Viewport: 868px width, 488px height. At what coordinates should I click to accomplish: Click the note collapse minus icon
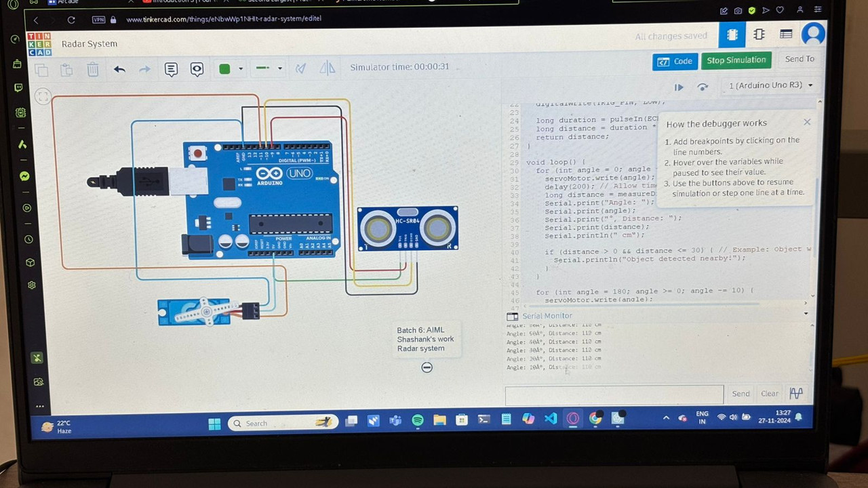(427, 367)
